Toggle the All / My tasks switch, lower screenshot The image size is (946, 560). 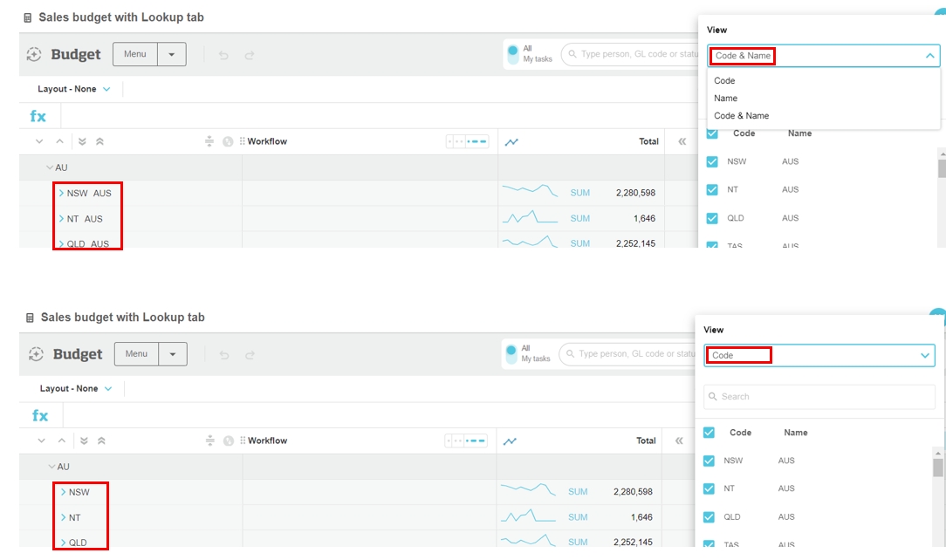coord(511,353)
